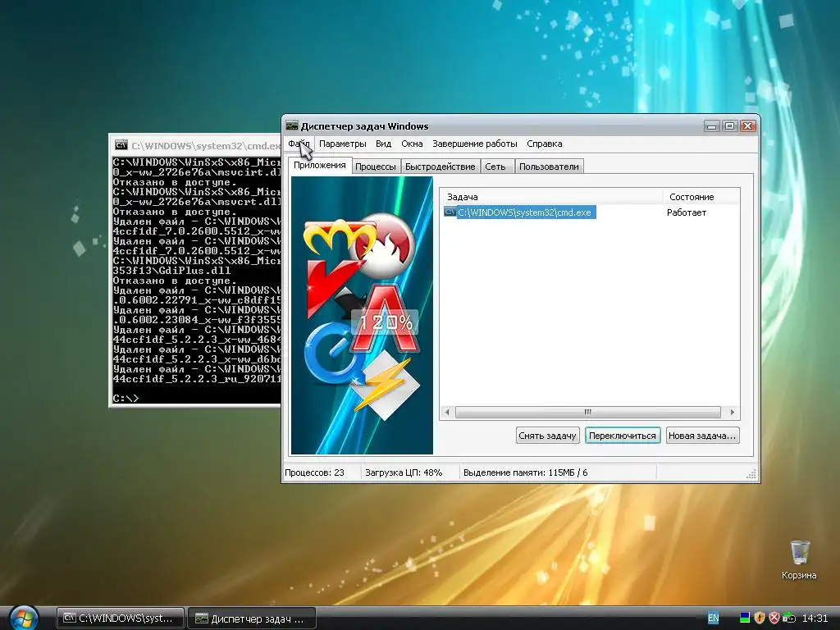840x630 pixels.
Task: Click the yellow M logo in sidebar image
Action: [x=339, y=238]
